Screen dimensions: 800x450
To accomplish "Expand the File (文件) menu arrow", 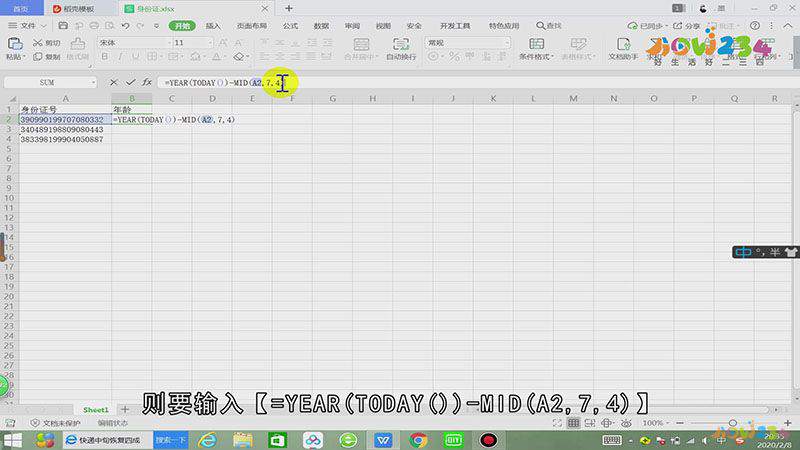I will point(43,26).
